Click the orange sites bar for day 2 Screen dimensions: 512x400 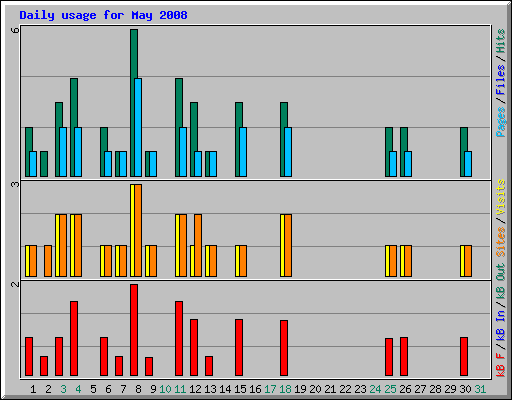[x=48, y=261]
